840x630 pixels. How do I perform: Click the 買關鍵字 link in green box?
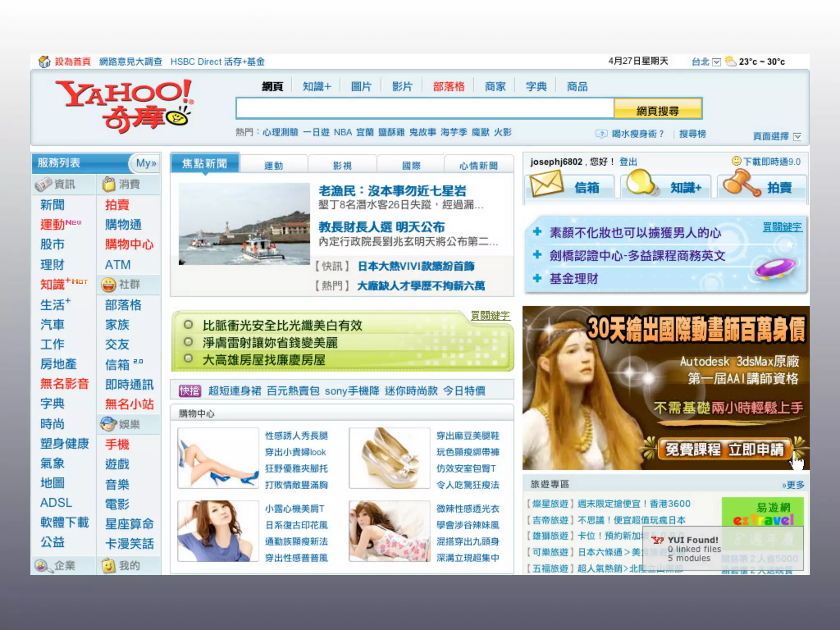point(490,315)
